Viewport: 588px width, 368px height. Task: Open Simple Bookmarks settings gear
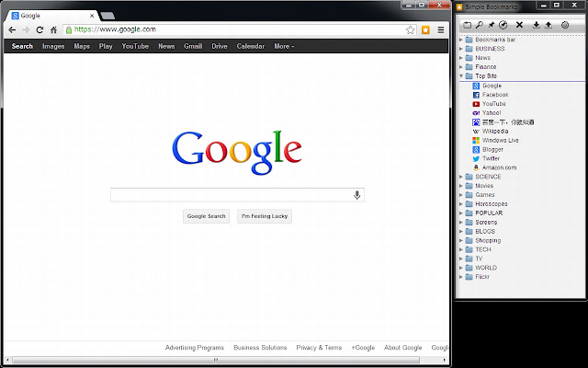click(x=565, y=25)
